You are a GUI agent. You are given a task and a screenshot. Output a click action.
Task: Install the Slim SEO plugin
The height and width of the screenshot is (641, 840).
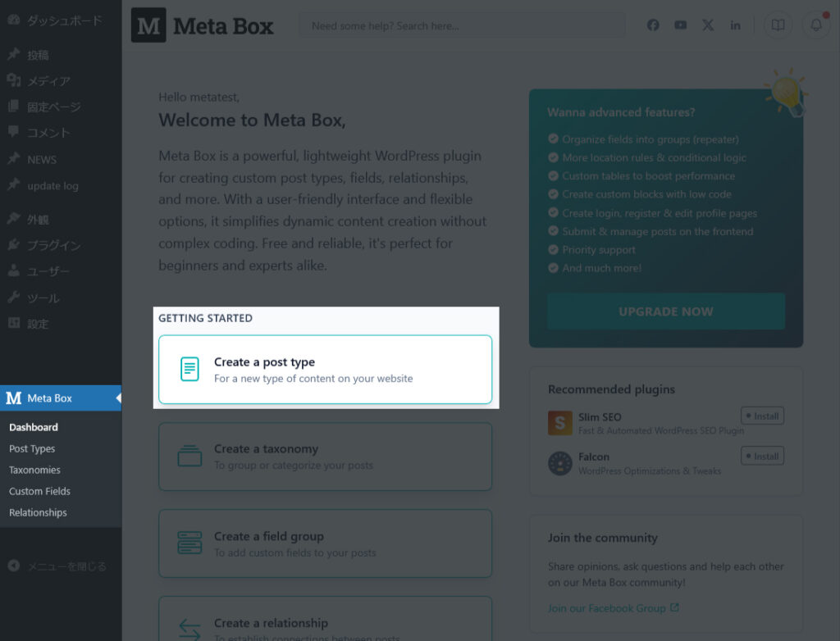(762, 416)
